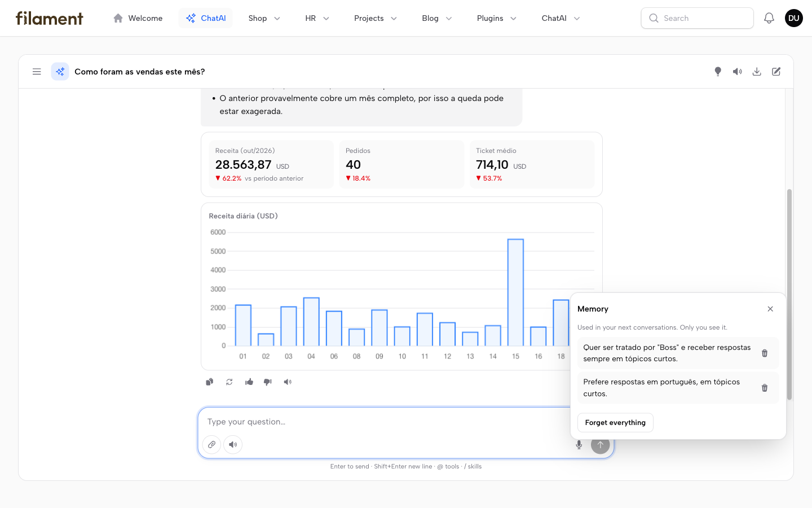The image size is (812, 508).
Task: Click the speaker icon in the chat header
Action: point(737,72)
